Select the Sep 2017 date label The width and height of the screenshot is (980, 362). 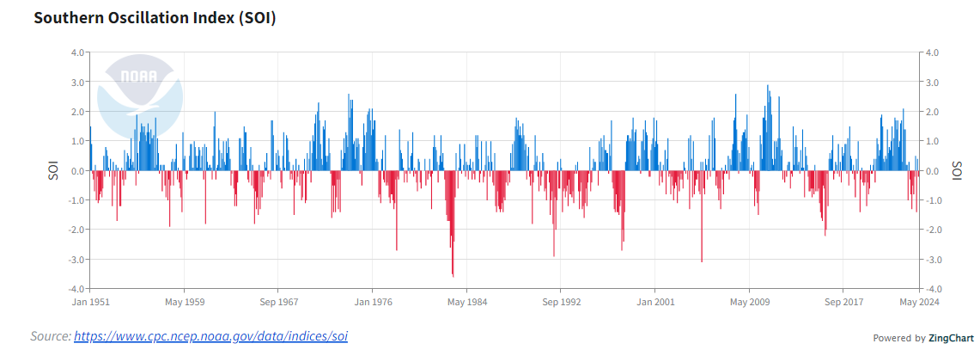coord(844,302)
